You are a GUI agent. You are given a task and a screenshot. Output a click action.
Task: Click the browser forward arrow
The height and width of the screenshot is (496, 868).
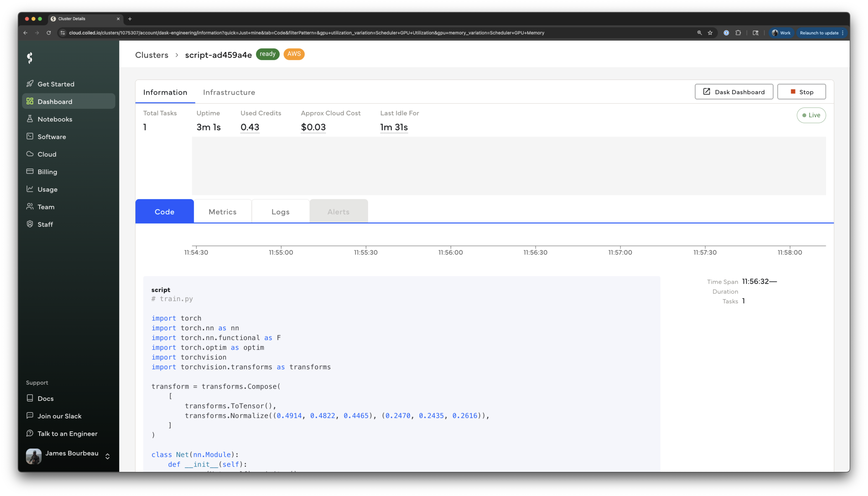pyautogui.click(x=37, y=33)
